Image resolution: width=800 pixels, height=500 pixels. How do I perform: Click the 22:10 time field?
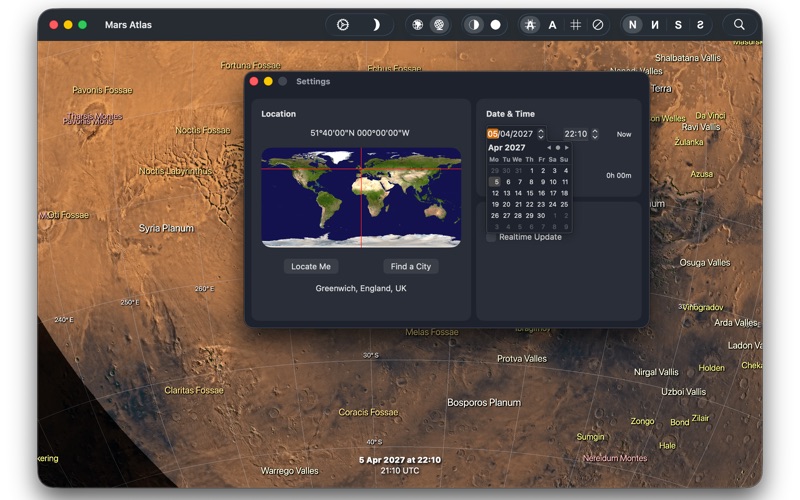[x=576, y=134]
